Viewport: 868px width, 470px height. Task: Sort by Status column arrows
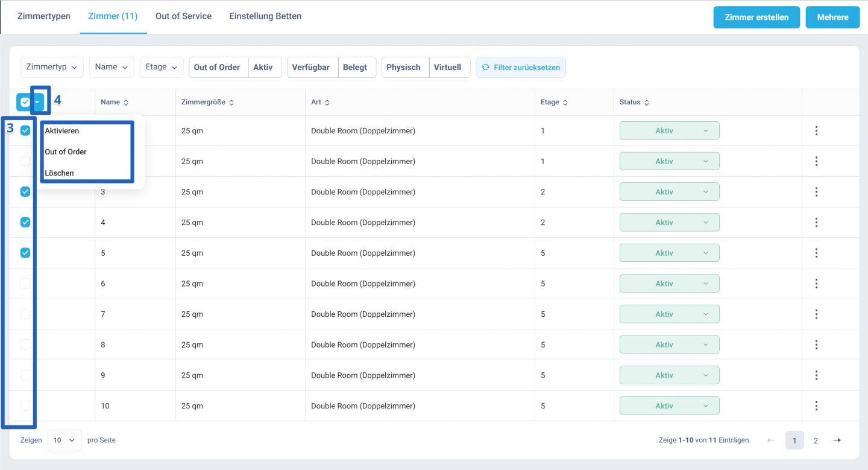[x=646, y=103]
